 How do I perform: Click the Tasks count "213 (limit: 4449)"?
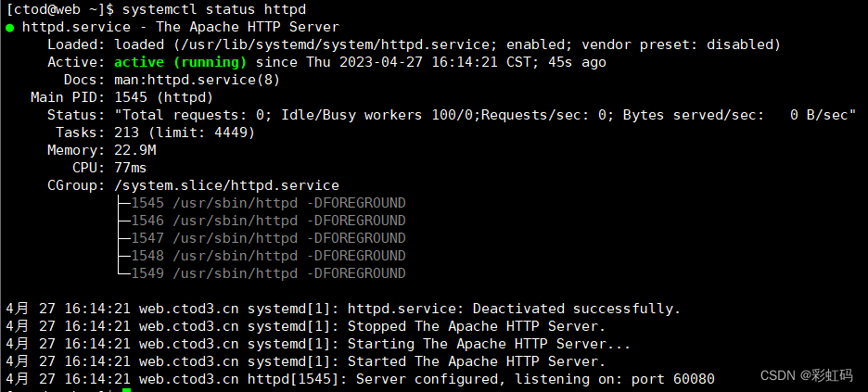[185, 133]
